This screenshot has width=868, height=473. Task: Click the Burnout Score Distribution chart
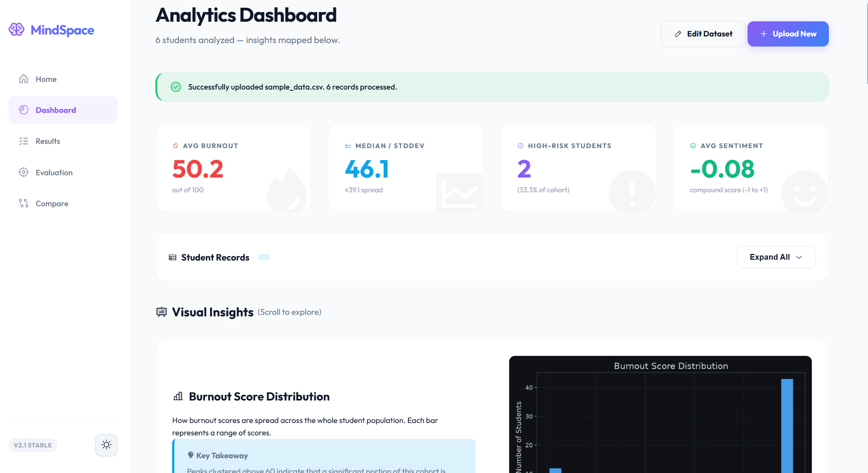660,414
